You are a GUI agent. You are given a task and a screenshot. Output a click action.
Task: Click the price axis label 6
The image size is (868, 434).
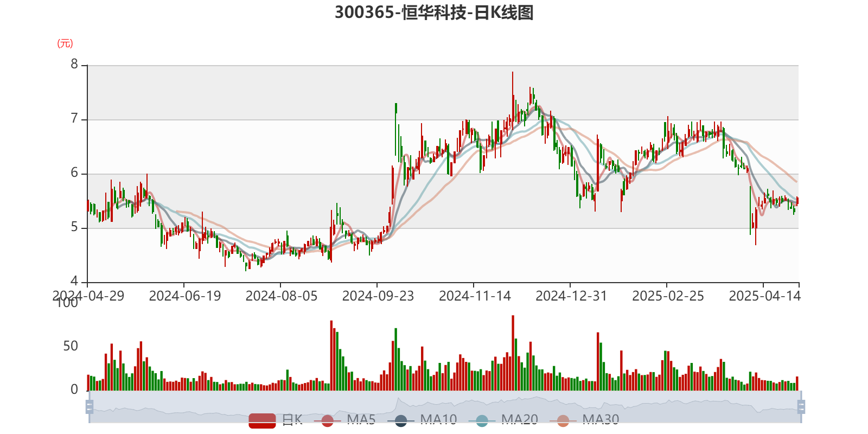pos(74,173)
